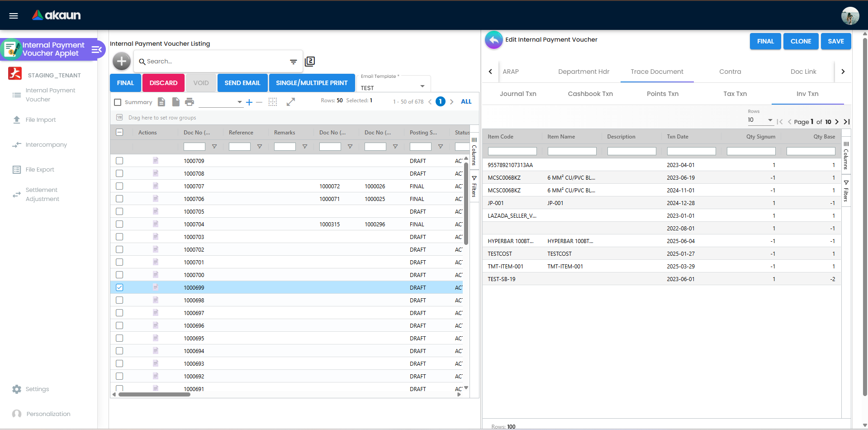The height and width of the screenshot is (430, 868).
Task: Click the expand grid fullscreen icon
Action: pos(291,102)
